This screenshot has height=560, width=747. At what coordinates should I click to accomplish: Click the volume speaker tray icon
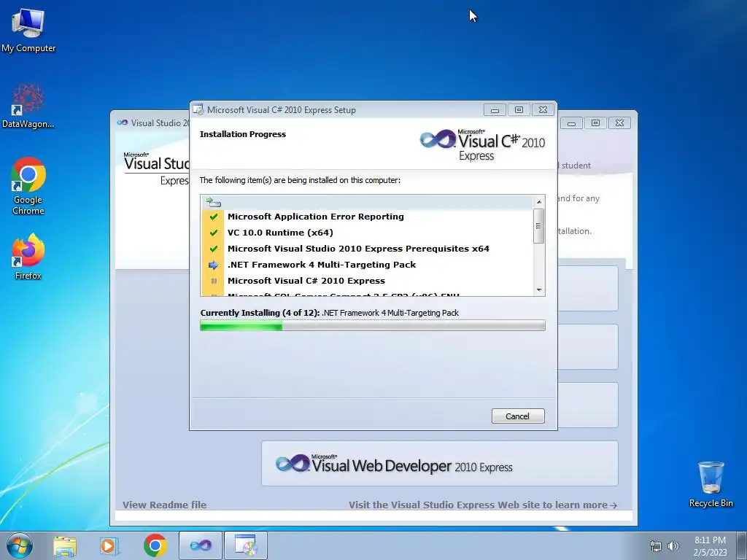[673, 546]
